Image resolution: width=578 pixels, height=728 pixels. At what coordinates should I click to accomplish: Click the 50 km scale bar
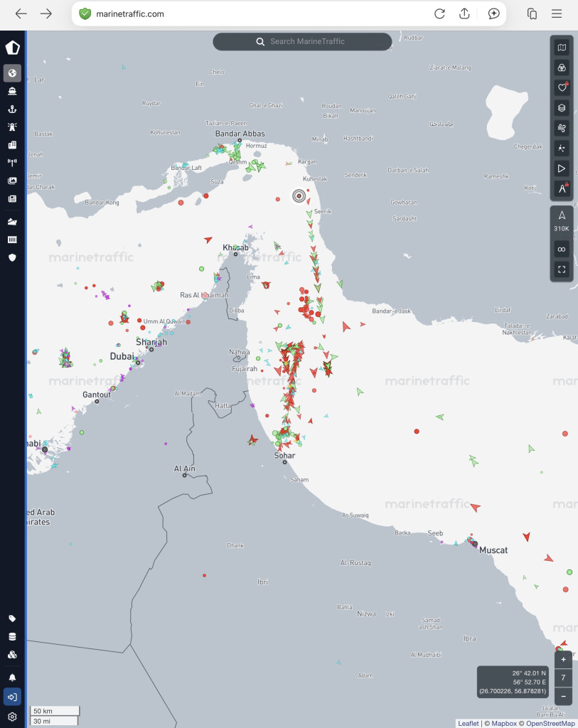54,711
